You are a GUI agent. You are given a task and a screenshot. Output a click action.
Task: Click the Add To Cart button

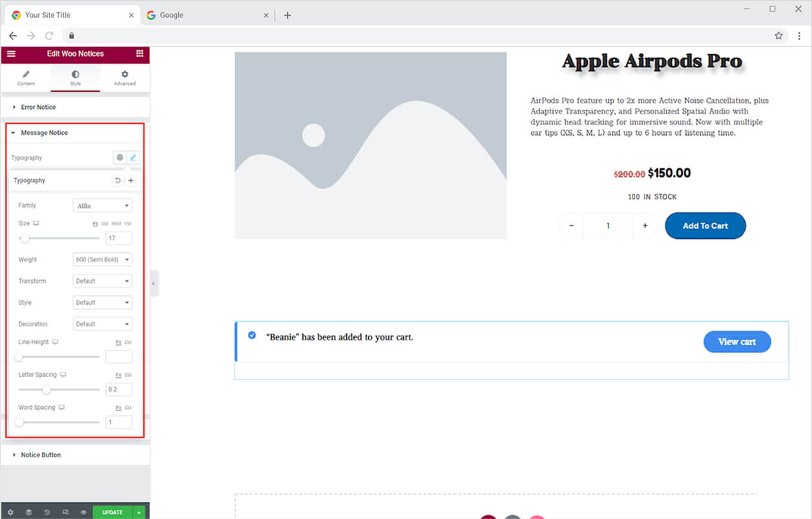705,226
